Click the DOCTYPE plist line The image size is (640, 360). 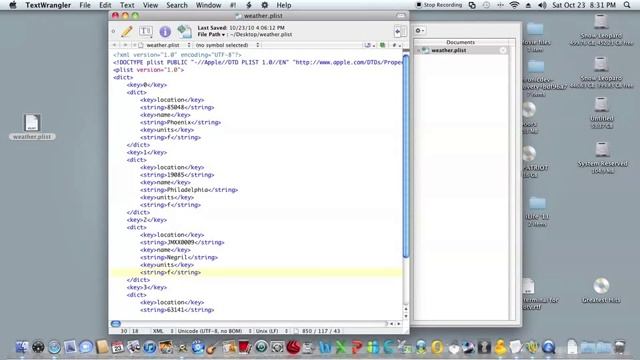(x=257, y=62)
